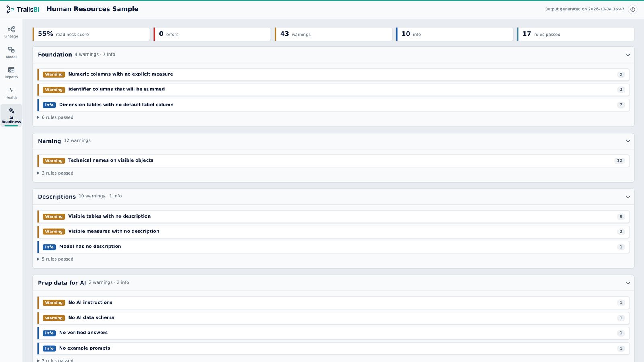Click count badge 7 on Dimension tables
This screenshot has width=644, height=362.
point(621,105)
